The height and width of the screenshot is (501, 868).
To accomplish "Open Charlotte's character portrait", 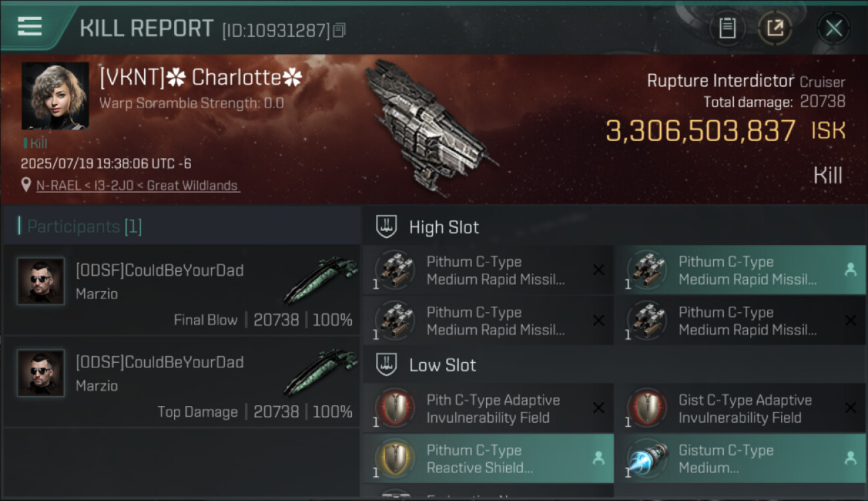I will tap(55, 96).
